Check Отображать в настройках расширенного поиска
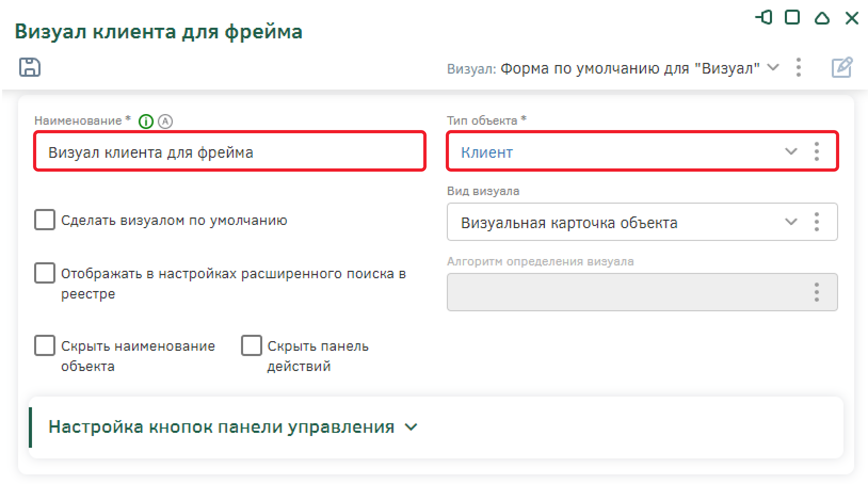Viewport: 868px width, 484px height. pyautogui.click(x=45, y=273)
